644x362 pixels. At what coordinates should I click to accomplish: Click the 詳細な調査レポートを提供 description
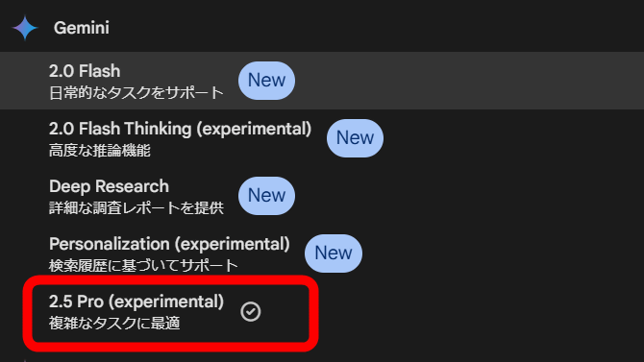[136, 208]
